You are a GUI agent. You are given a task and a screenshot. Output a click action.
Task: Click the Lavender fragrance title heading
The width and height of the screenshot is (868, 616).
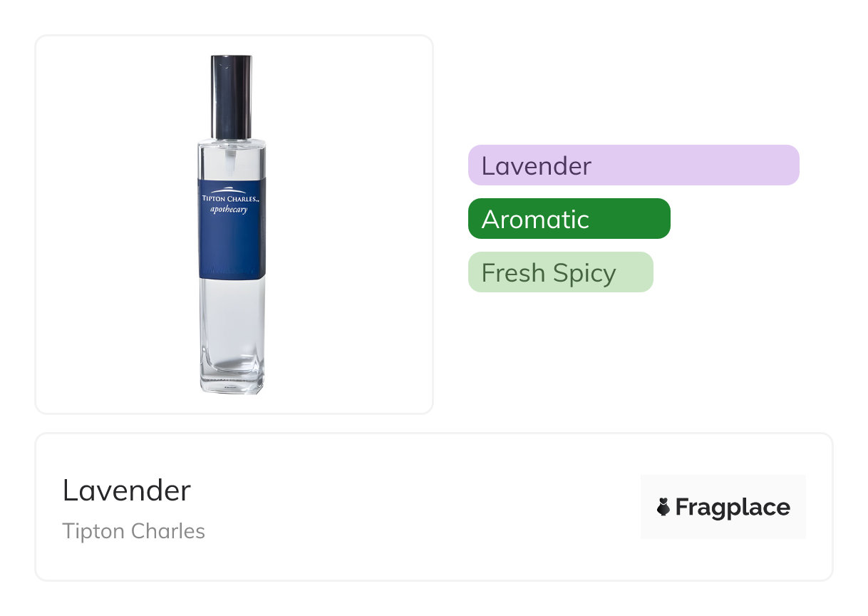coord(127,491)
